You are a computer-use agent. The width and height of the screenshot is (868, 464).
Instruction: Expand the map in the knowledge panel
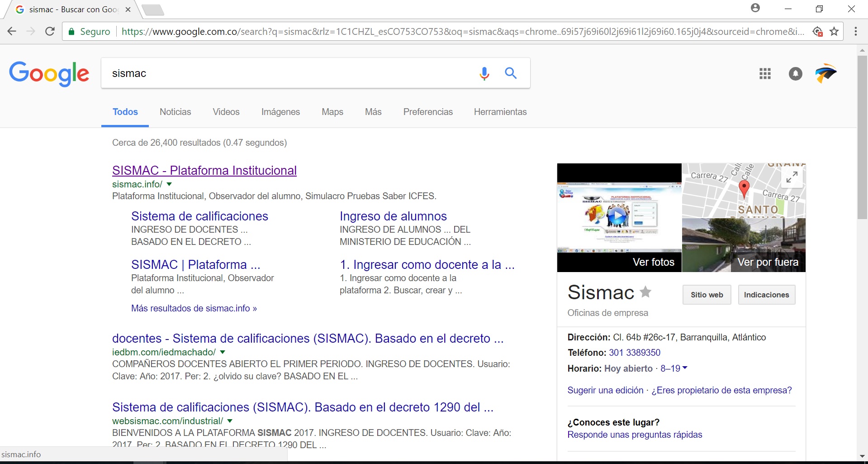(792, 177)
